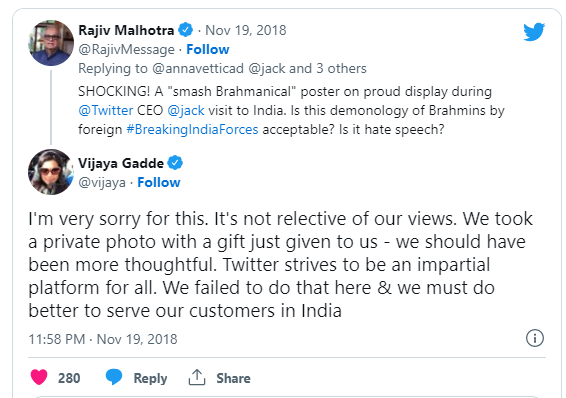This screenshot has width=566, height=398.
Task: Click the Rajiv Malhotra display name
Action: coord(126,30)
